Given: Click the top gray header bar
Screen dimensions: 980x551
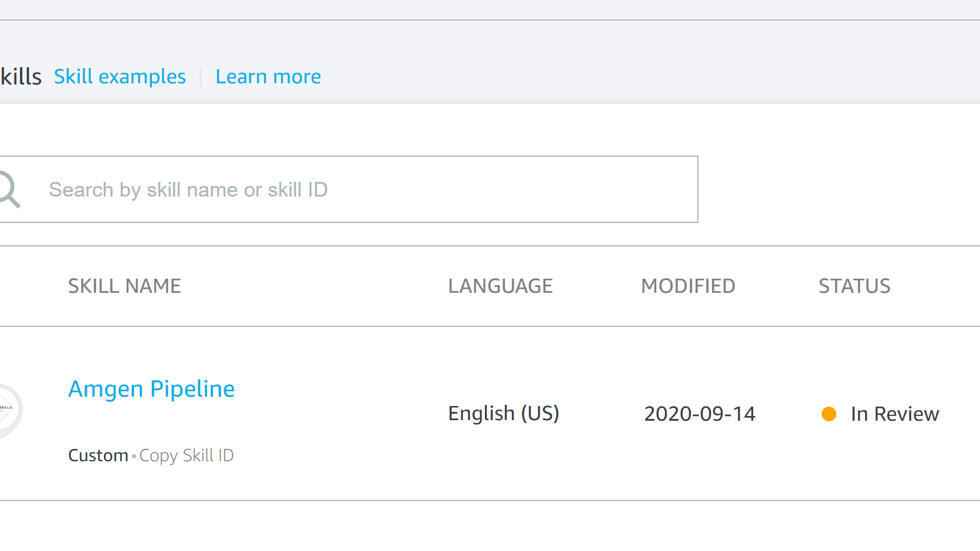Looking at the screenshot, I should point(490,9).
